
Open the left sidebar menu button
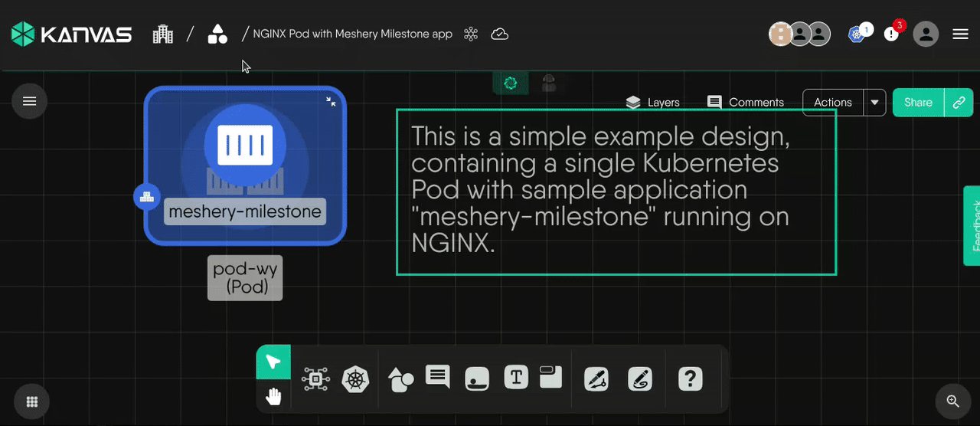pos(30,101)
